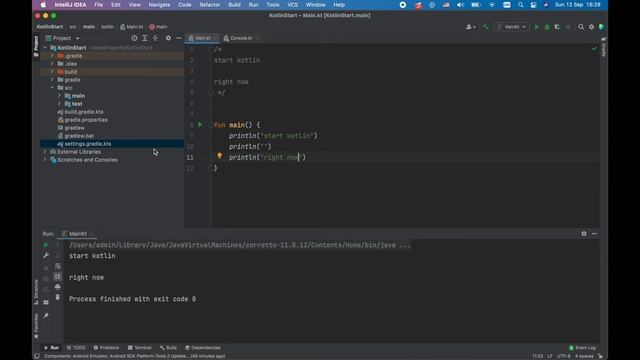
Task: Run MainKt with the toolbar play button
Action: point(537,27)
